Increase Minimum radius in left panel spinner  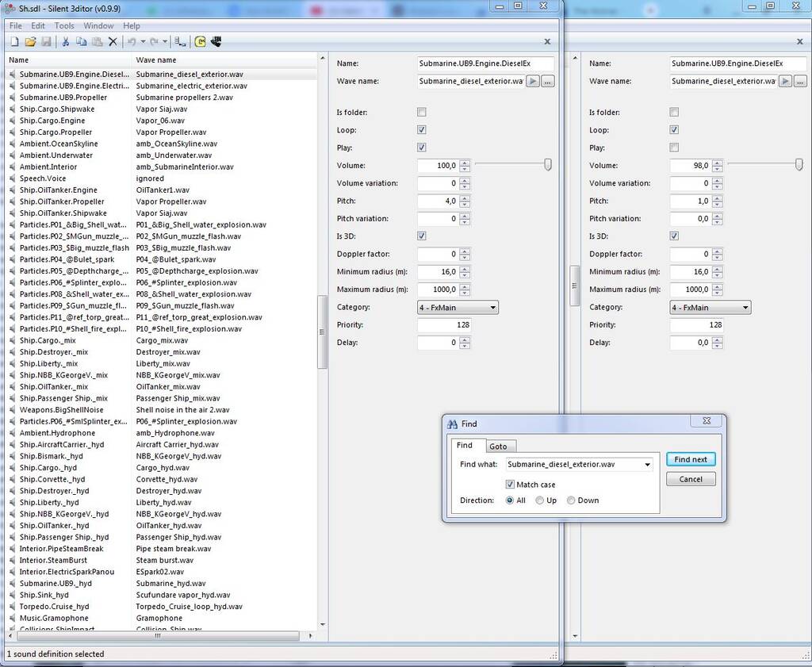coord(465,270)
